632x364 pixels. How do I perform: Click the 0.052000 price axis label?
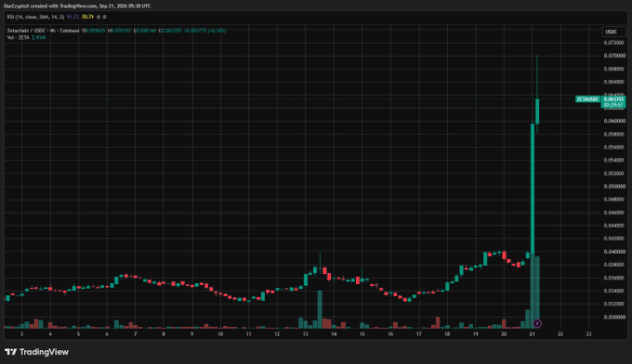pos(613,173)
